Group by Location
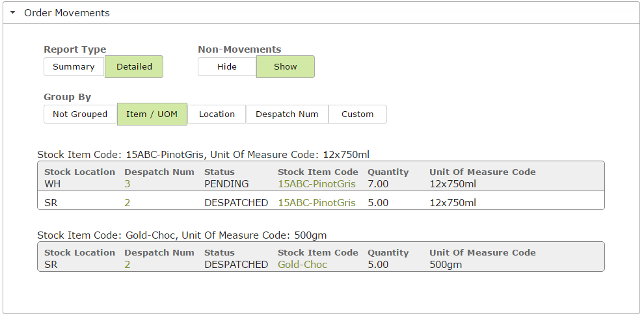This screenshot has width=644, height=318. [217, 114]
